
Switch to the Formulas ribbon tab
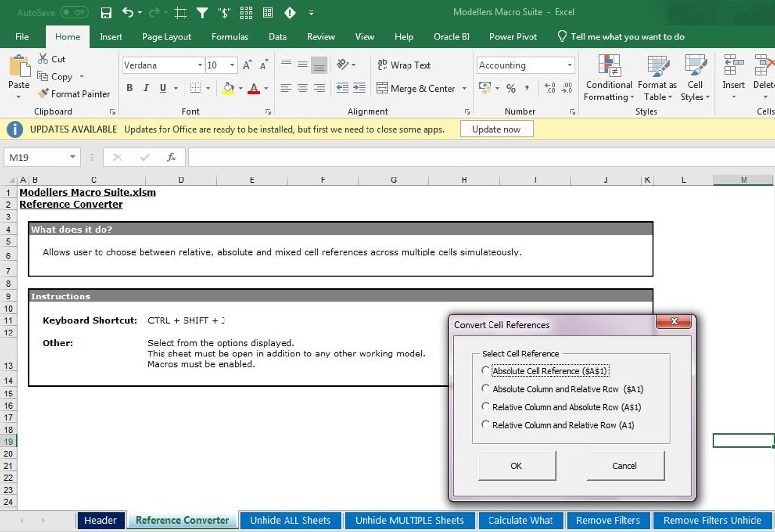[x=230, y=37]
